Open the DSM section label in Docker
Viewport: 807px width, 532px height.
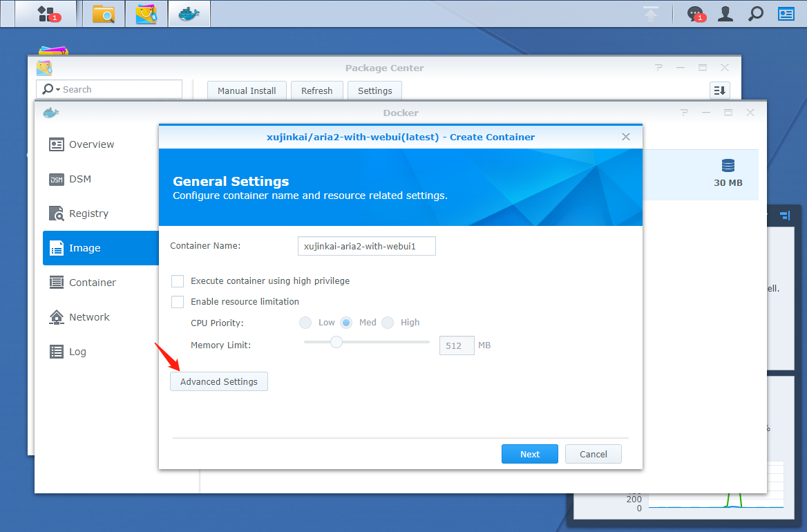click(x=80, y=179)
